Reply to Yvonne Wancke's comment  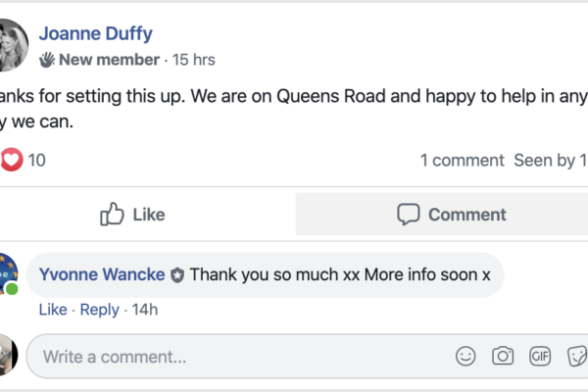tap(99, 310)
